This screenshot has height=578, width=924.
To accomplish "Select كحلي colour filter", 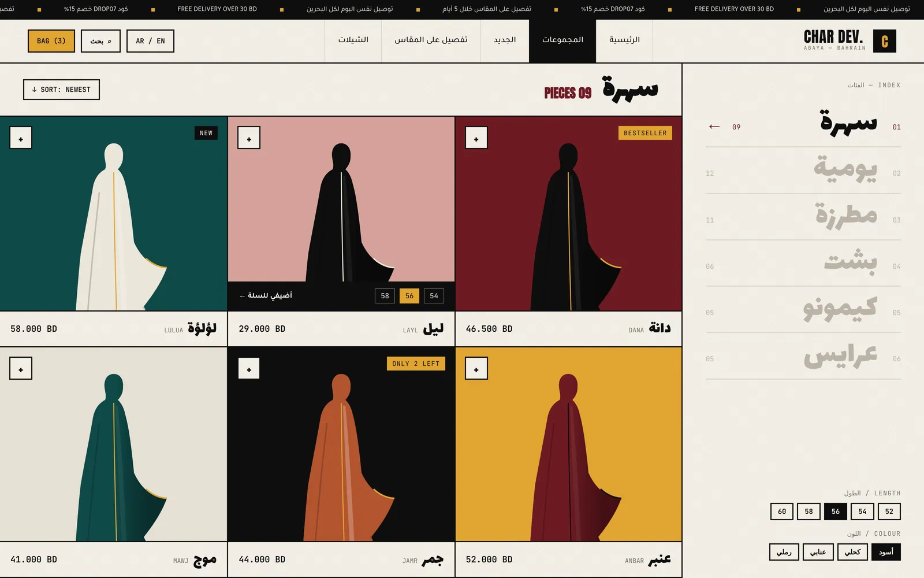I will (852, 552).
